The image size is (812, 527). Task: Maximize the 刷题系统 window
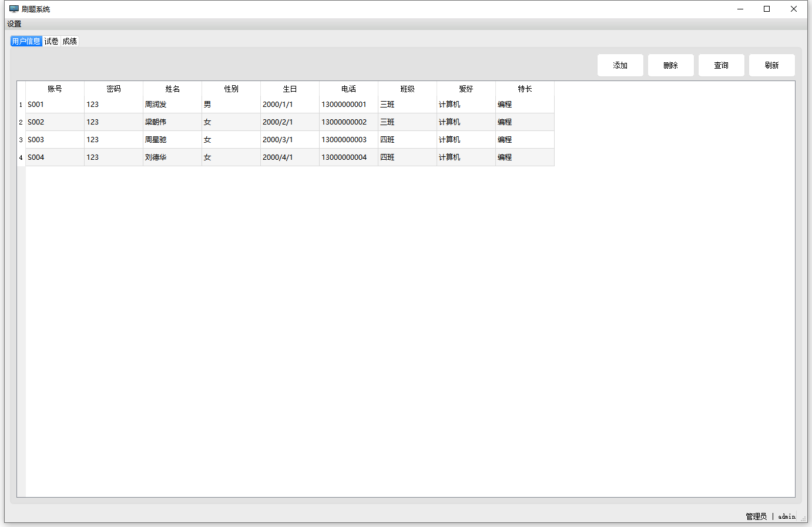[x=767, y=9]
